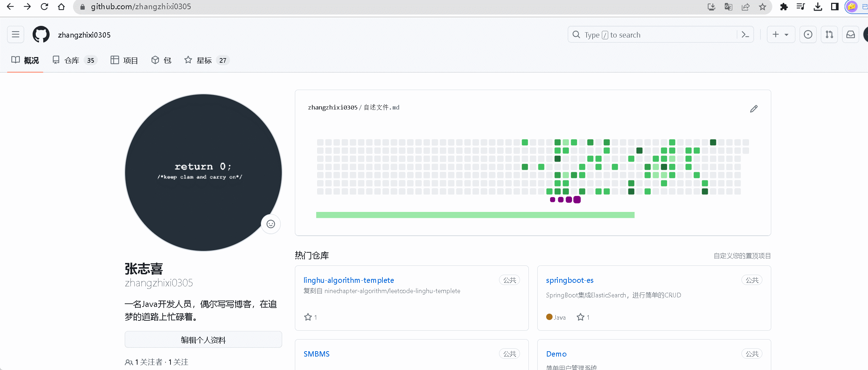Click the Java developer bio text
Viewport: 868px width, 370px height.
click(x=201, y=310)
